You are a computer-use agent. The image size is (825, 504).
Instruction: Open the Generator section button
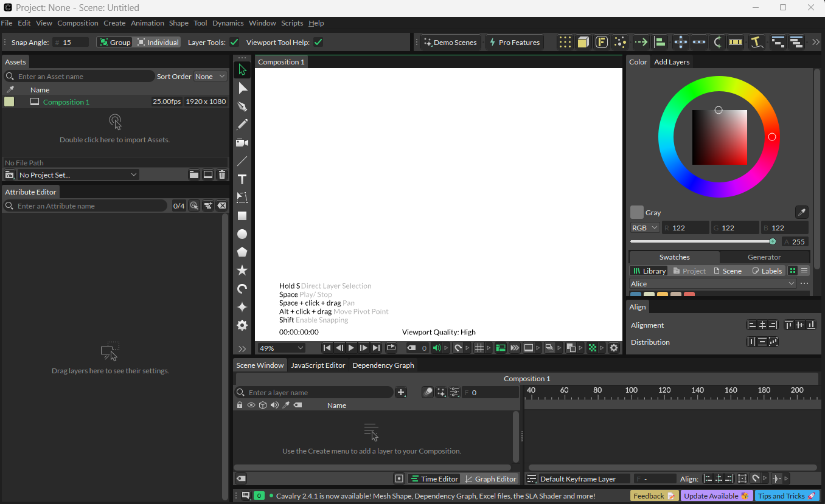764,257
